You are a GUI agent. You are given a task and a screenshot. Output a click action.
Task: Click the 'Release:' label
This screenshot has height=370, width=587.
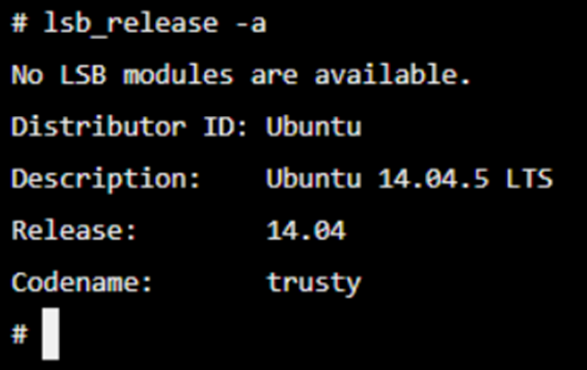(x=74, y=230)
